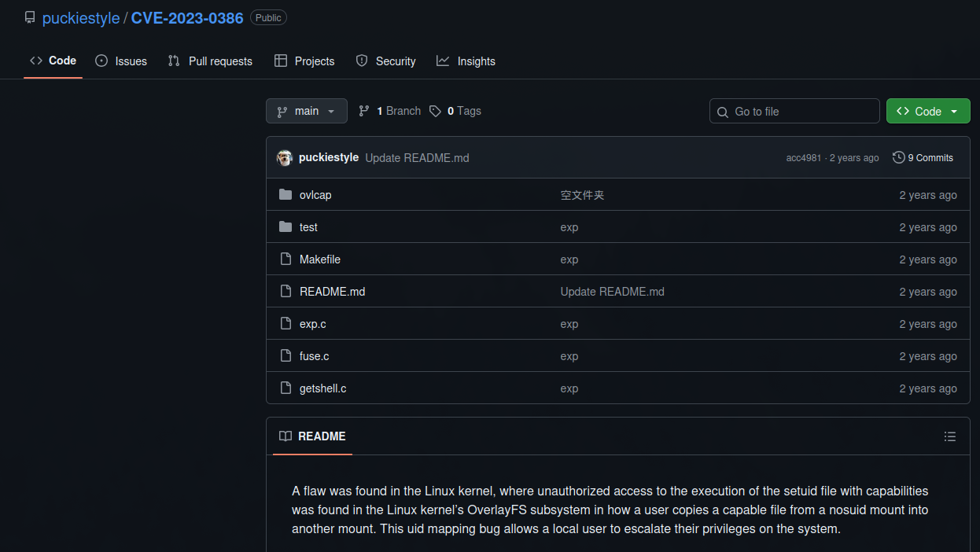The width and height of the screenshot is (980, 552).
Task: Open commit hash acc4981
Action: 803,158
